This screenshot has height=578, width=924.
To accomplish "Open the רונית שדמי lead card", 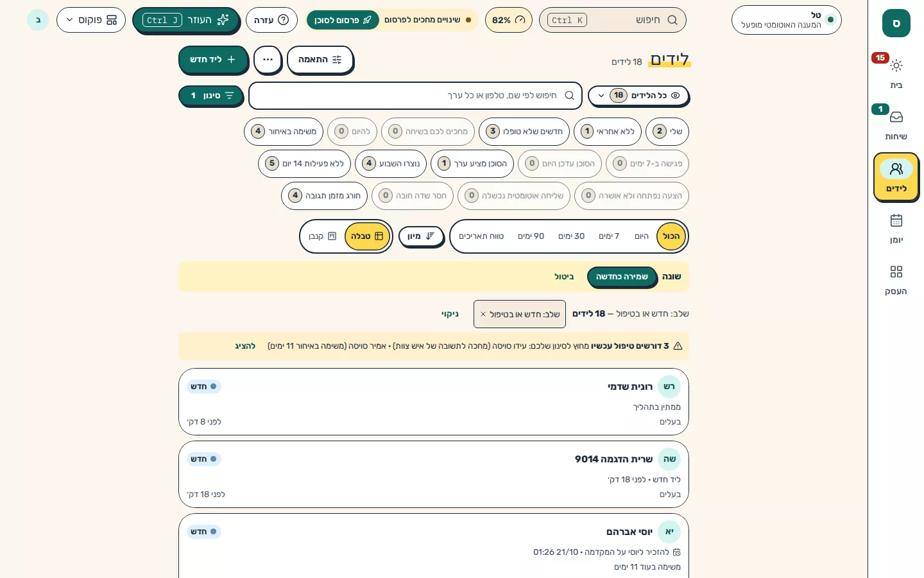I will [x=434, y=402].
